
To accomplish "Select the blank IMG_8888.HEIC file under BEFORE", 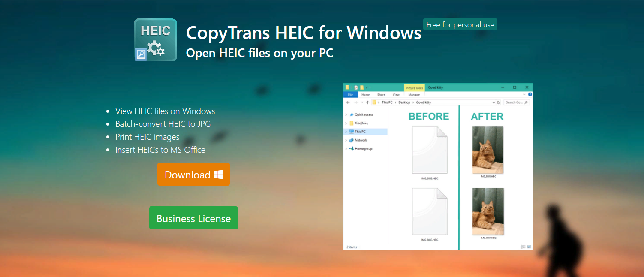I will pyautogui.click(x=430, y=150).
